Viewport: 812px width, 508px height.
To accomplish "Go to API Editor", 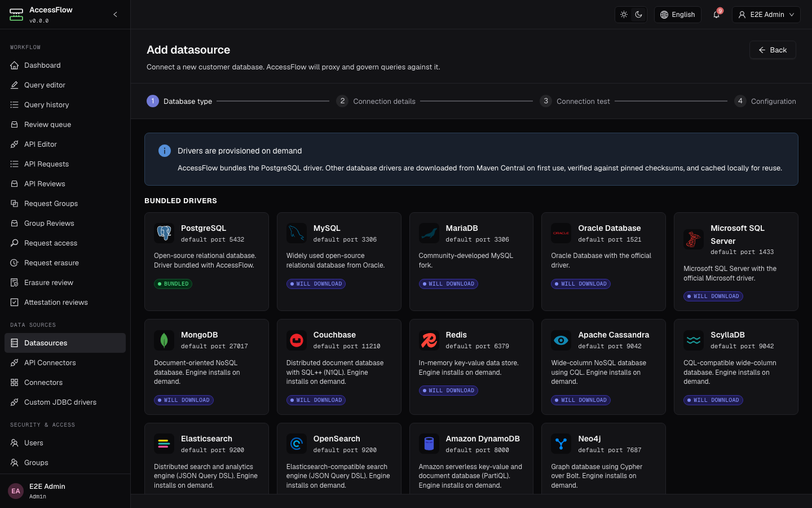I will tap(65, 144).
